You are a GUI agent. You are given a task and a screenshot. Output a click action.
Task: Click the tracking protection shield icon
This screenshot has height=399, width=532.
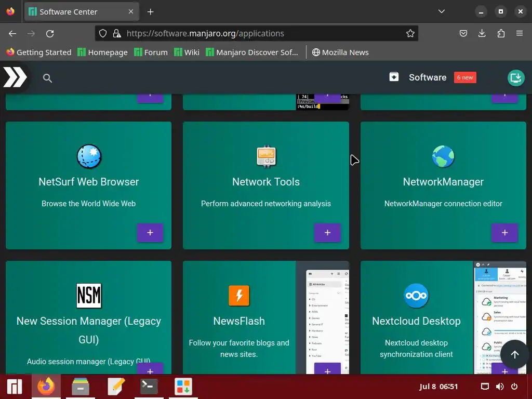103,33
